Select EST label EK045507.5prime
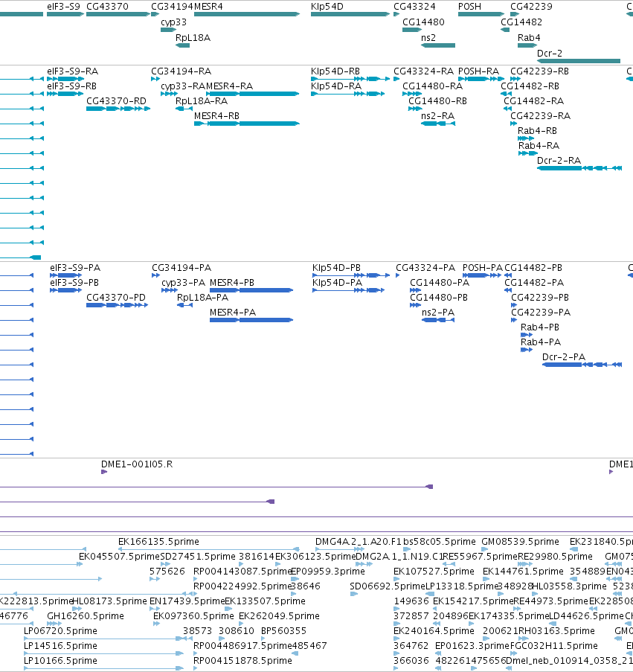This screenshot has height=672, width=633. (119, 557)
